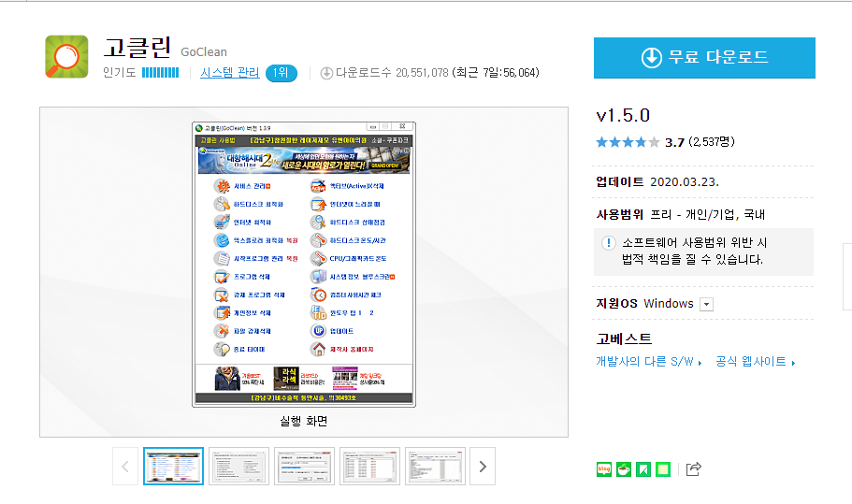Click the 1위 rank badge
852x504 pixels.
(x=281, y=73)
